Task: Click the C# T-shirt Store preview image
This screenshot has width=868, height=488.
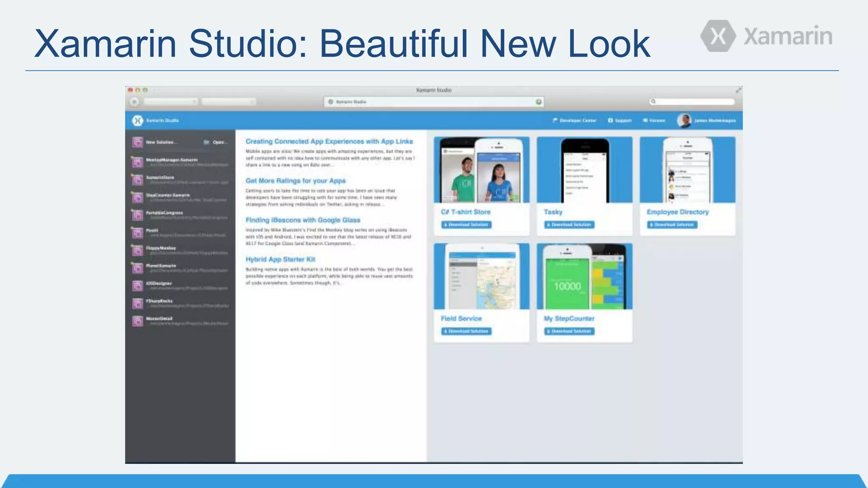Action: (x=481, y=169)
